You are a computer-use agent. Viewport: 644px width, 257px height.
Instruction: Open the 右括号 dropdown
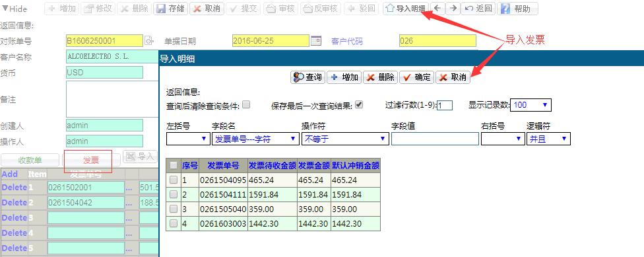pos(503,139)
